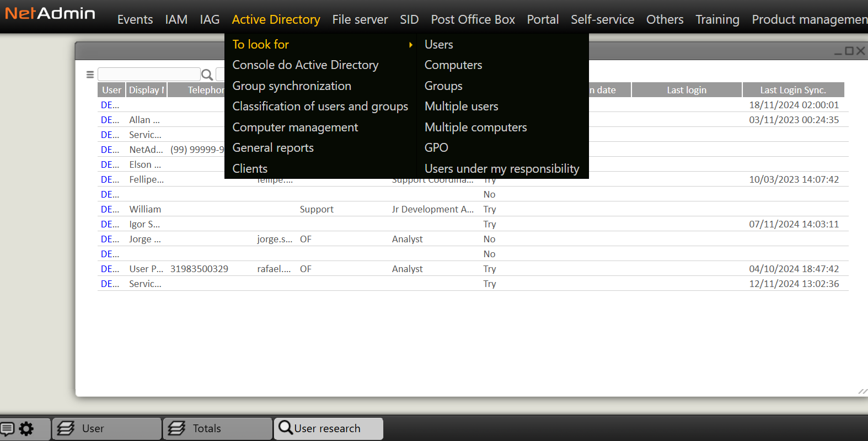Image resolution: width=868 pixels, height=441 pixels.
Task: Open the Portal menu
Action: coord(543,19)
